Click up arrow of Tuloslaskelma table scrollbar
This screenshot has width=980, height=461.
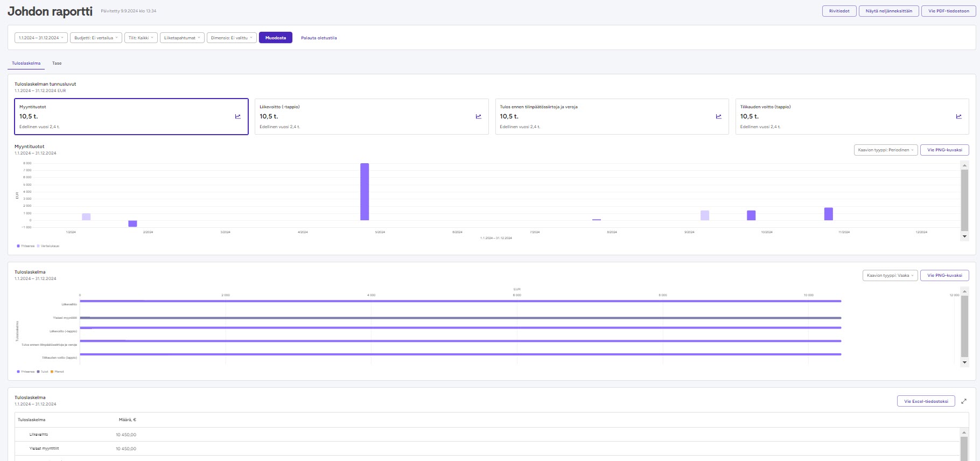click(x=964, y=432)
